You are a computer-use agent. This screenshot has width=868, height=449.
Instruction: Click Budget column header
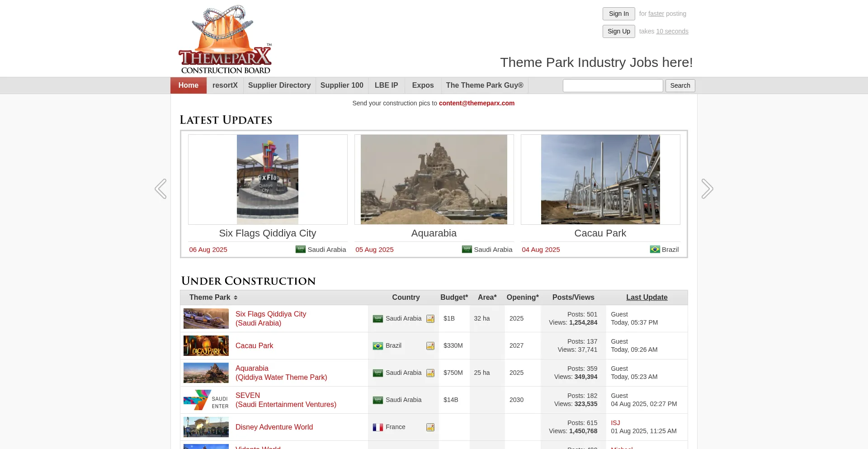pos(454,298)
